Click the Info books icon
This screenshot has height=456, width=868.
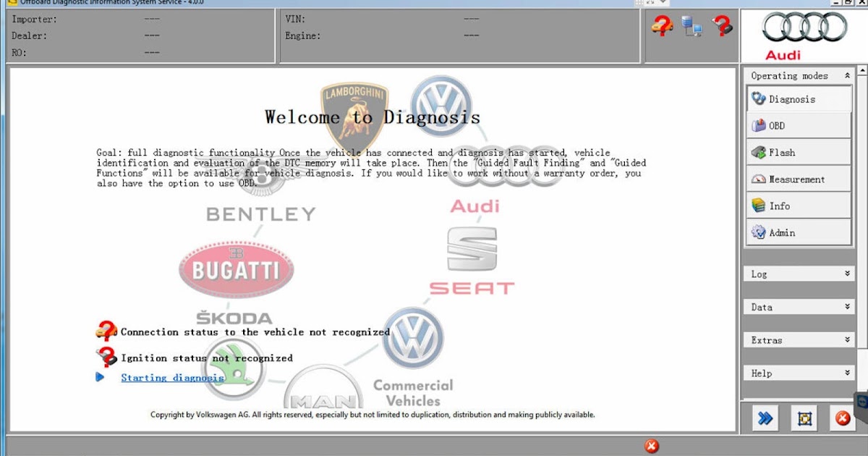coord(758,206)
